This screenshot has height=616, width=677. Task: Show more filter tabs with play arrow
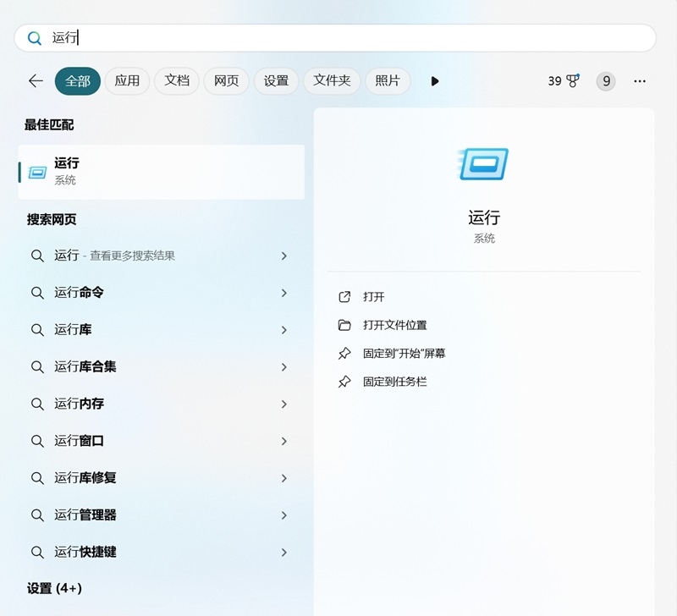435,80
